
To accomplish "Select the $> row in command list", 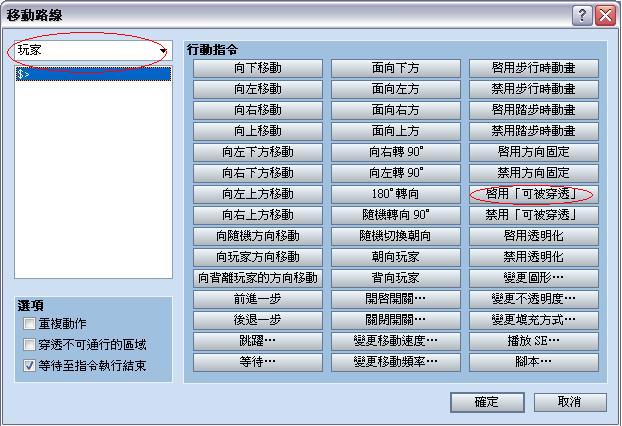I will [x=93, y=74].
